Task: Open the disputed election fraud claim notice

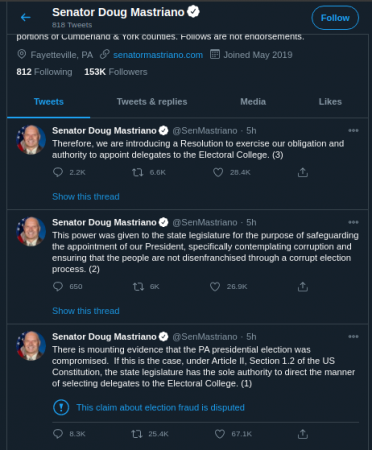Action: click(x=160, y=408)
